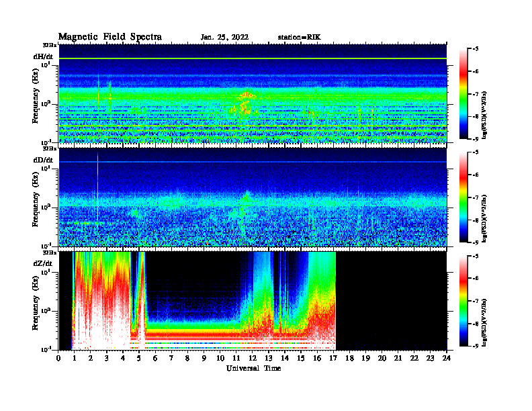Click the dZ/dt spectrogram plot
This screenshot has height=411, width=532.
click(x=253, y=301)
